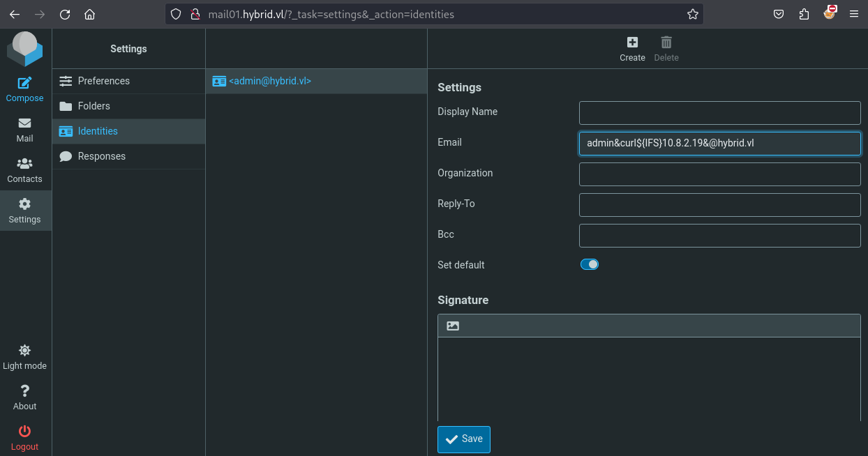Viewport: 868px width, 456px height.
Task: Open the About dialog
Action: (x=25, y=397)
